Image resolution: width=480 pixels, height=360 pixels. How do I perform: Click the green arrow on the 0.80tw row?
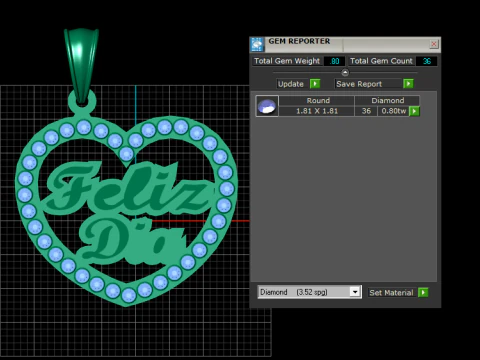[x=414, y=111]
